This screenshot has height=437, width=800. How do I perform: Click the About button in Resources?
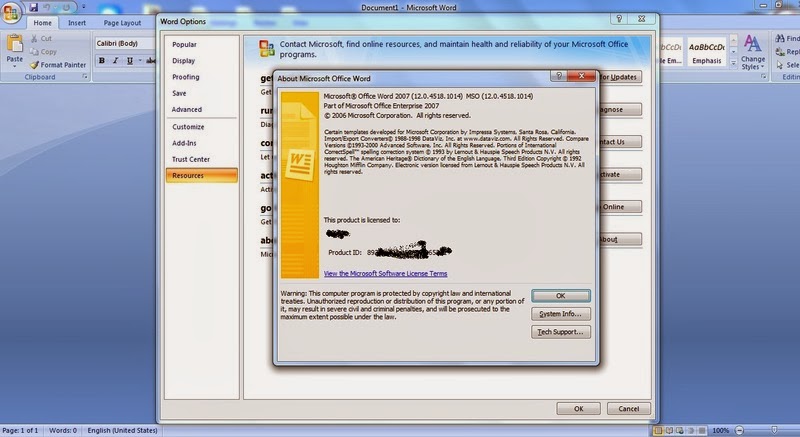pos(619,239)
